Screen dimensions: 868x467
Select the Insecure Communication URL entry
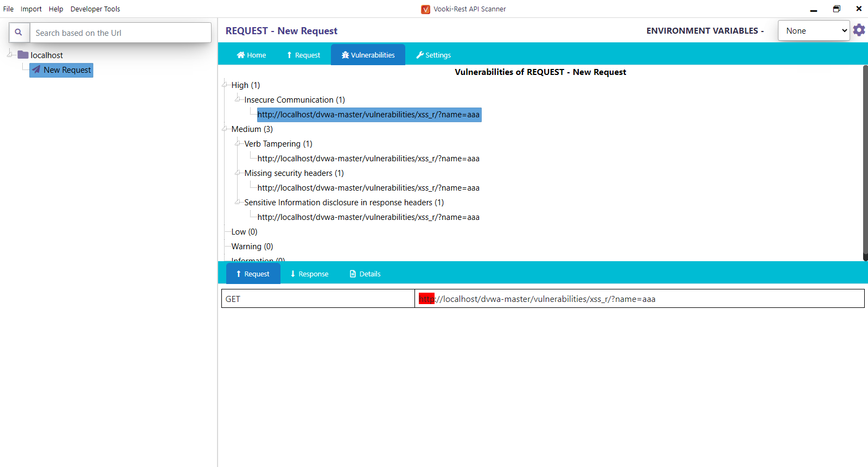pyautogui.click(x=369, y=115)
